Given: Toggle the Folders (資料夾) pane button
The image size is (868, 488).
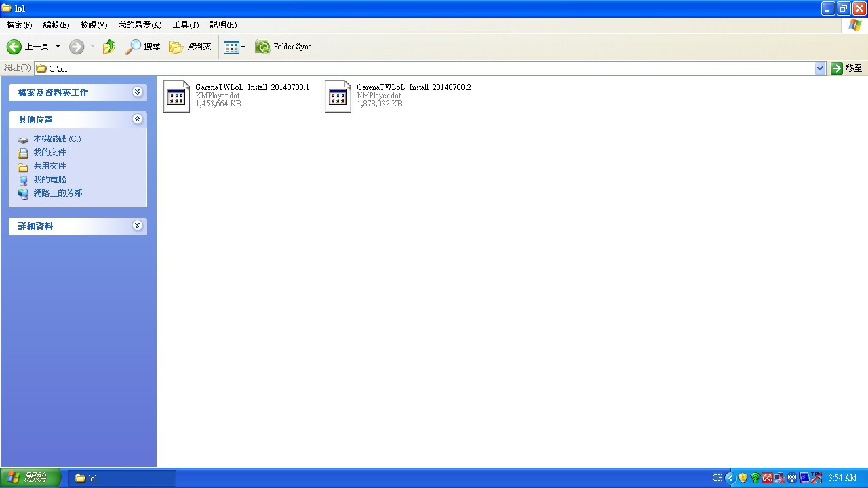Looking at the screenshot, I should [191, 47].
